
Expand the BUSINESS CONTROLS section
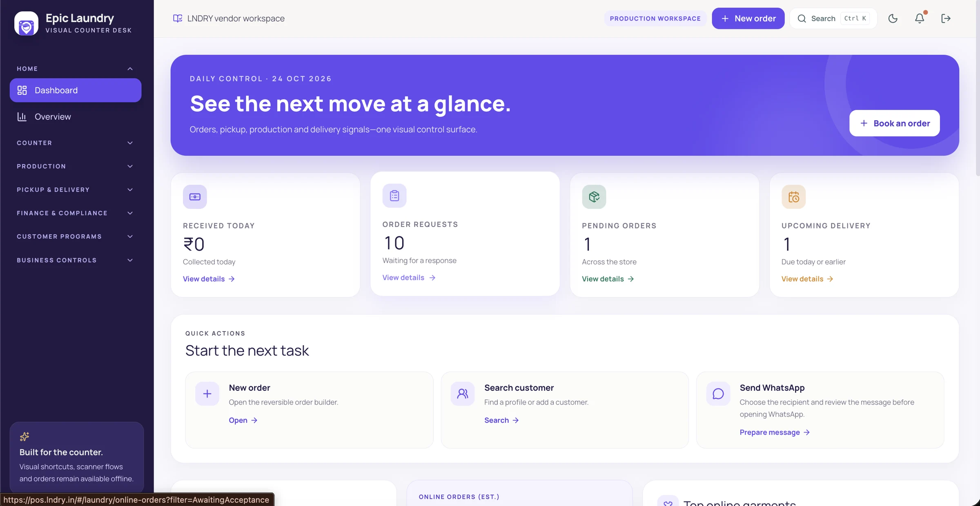pos(76,260)
